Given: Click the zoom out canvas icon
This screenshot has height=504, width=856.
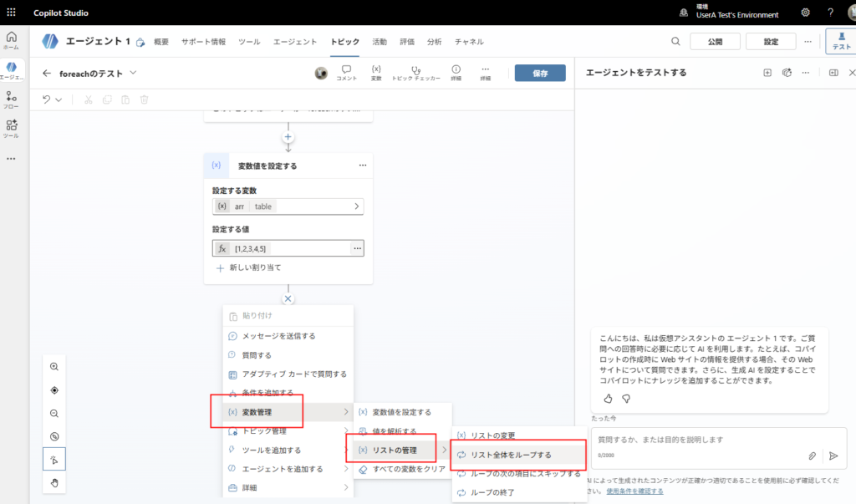Looking at the screenshot, I should 54,414.
